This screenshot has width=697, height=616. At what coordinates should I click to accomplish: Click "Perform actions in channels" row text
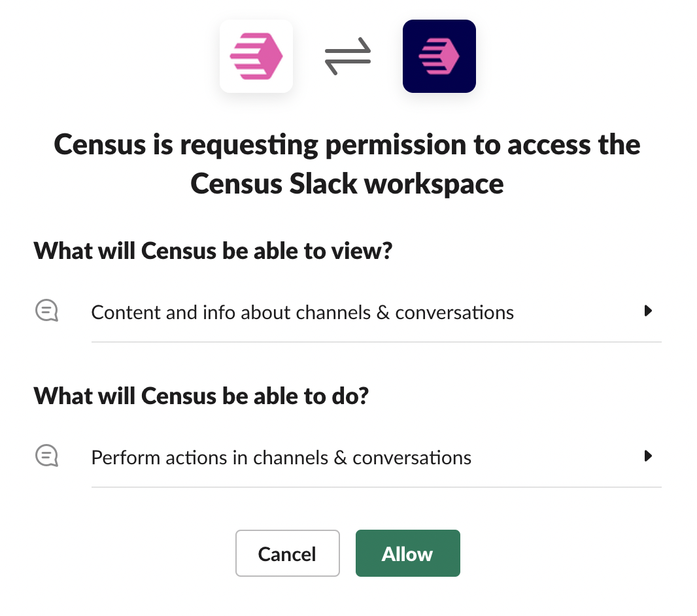click(x=281, y=457)
